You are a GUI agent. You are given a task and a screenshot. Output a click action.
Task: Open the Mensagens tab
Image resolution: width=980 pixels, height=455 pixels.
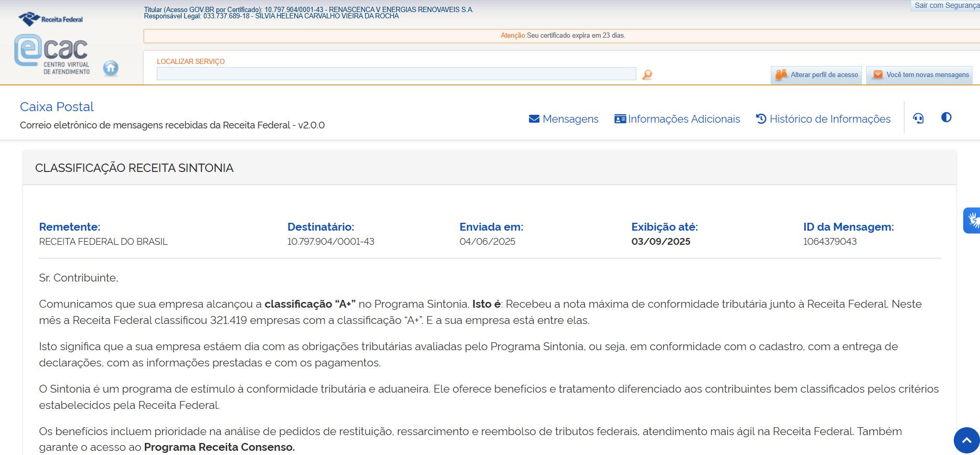563,119
